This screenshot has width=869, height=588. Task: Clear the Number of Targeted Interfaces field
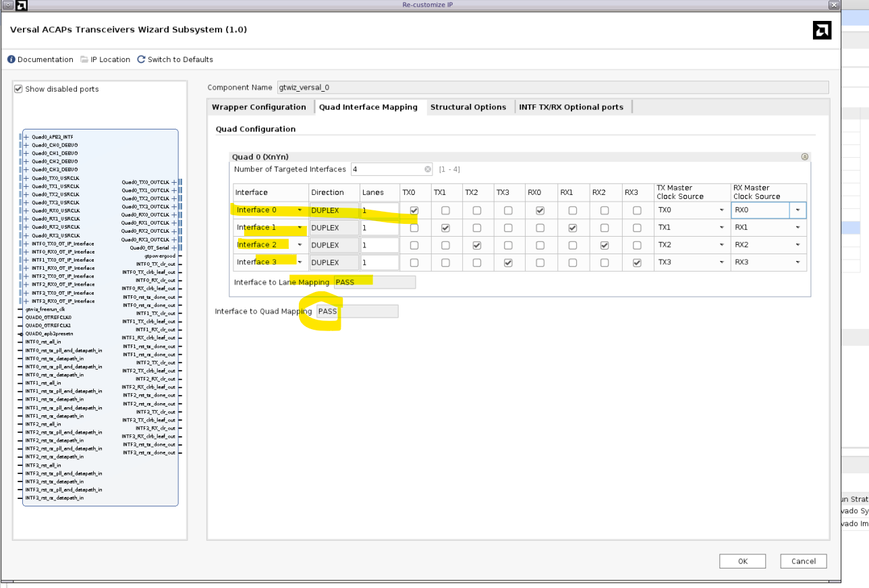[x=427, y=169]
